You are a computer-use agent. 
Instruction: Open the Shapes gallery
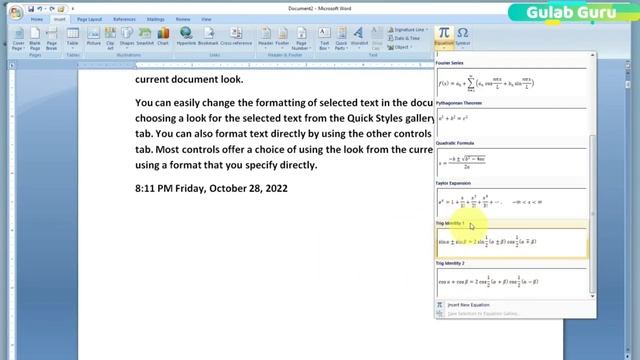[127, 38]
